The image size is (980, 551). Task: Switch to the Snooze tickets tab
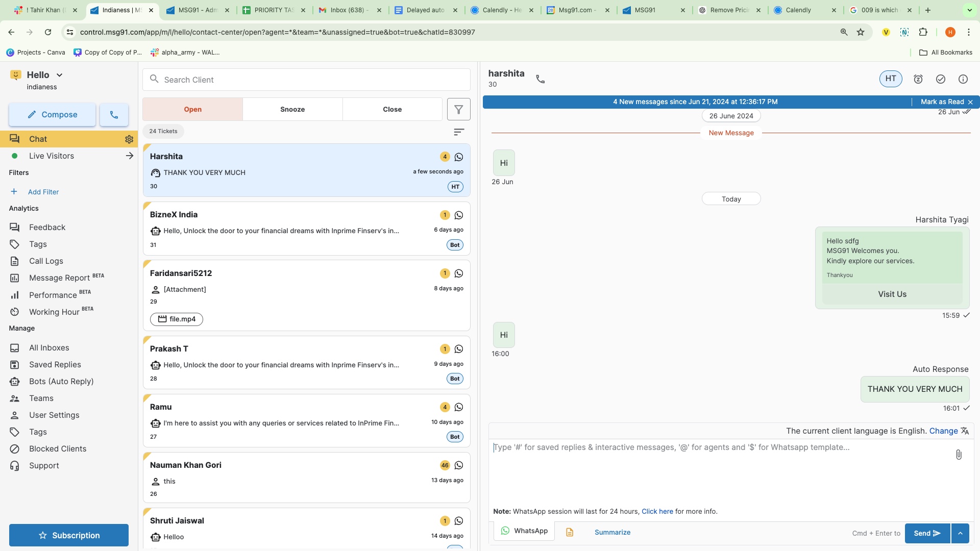point(292,109)
